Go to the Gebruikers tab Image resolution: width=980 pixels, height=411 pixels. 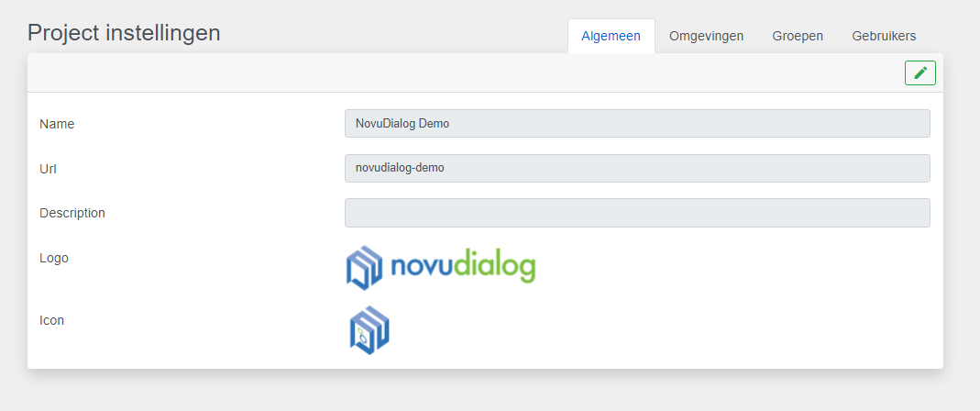(884, 37)
